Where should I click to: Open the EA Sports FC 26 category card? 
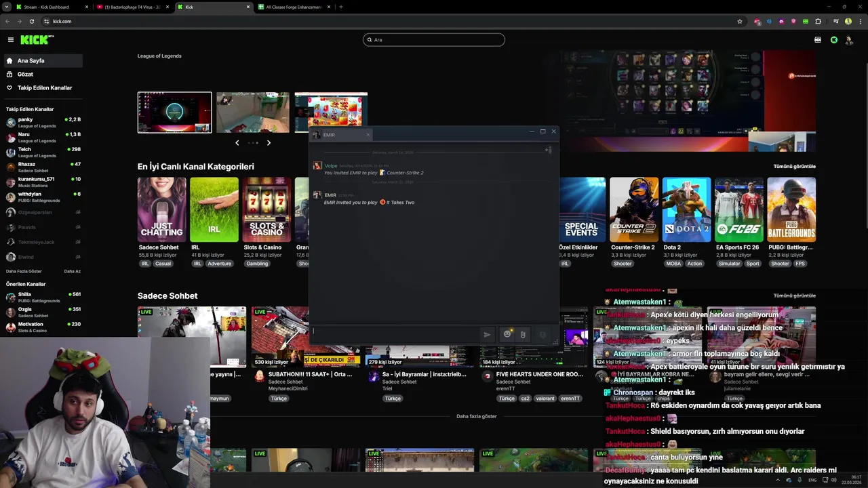pyautogui.click(x=739, y=209)
